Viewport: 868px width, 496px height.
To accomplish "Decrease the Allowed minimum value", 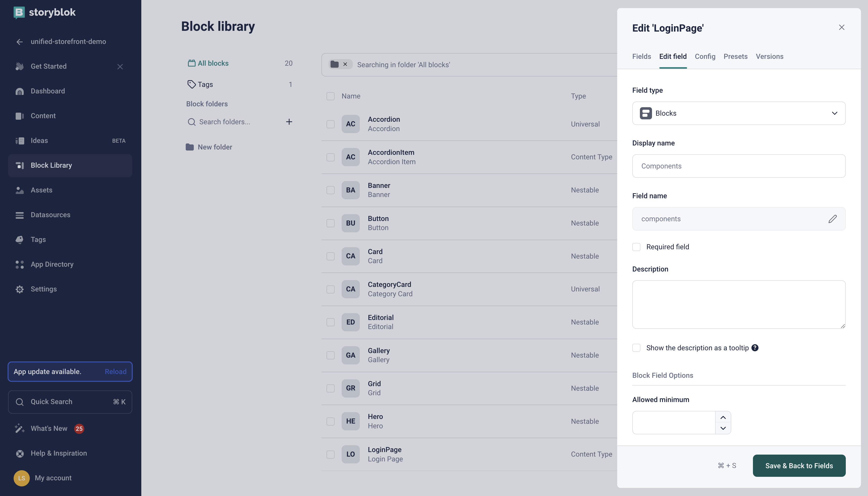I will click(723, 428).
